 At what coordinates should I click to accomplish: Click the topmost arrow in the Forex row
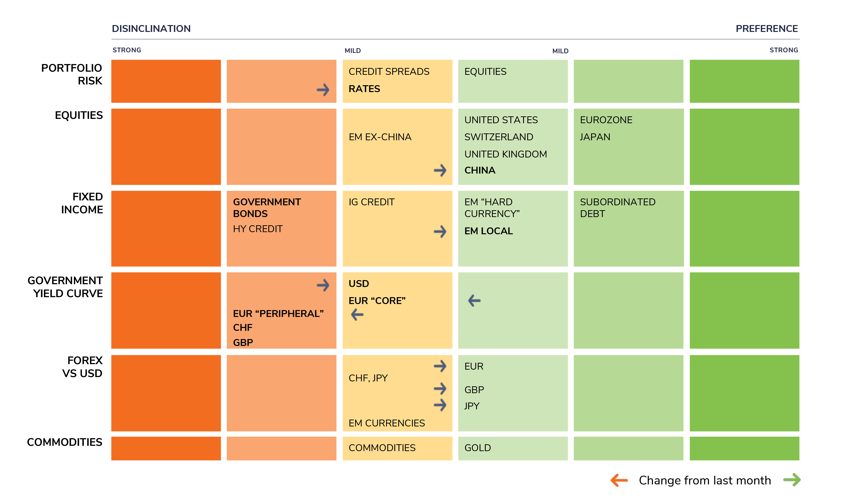(440, 366)
